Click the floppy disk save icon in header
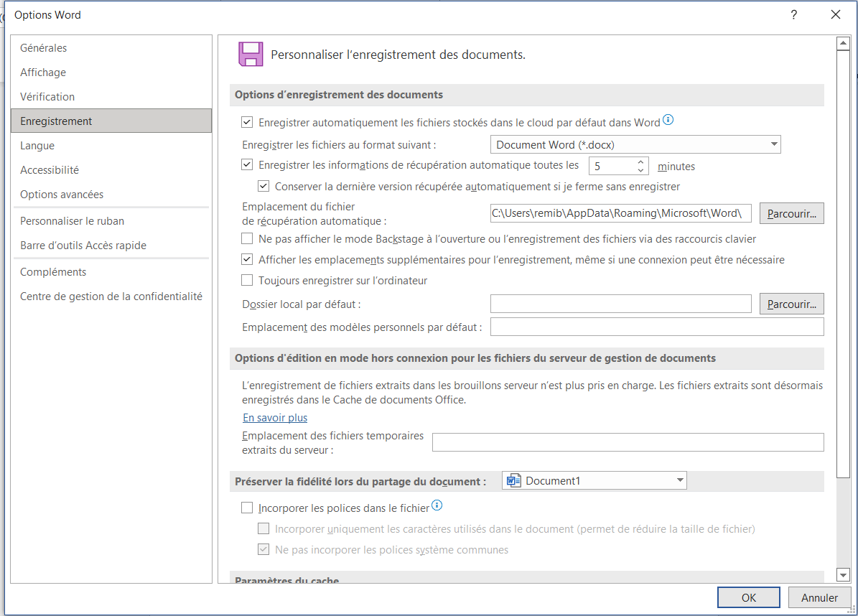This screenshot has width=858, height=616. [x=251, y=54]
